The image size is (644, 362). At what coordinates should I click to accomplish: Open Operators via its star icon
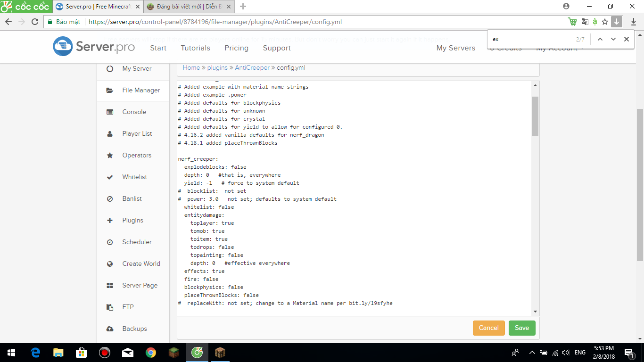(110, 155)
